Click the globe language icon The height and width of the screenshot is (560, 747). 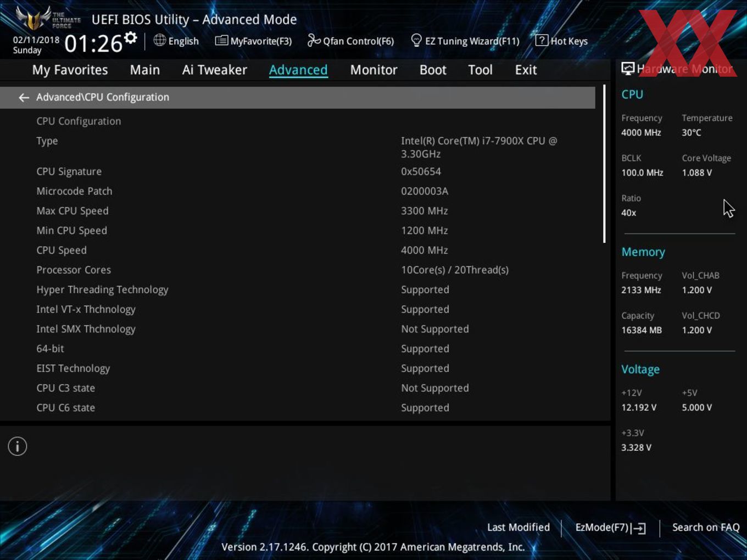[x=159, y=40]
